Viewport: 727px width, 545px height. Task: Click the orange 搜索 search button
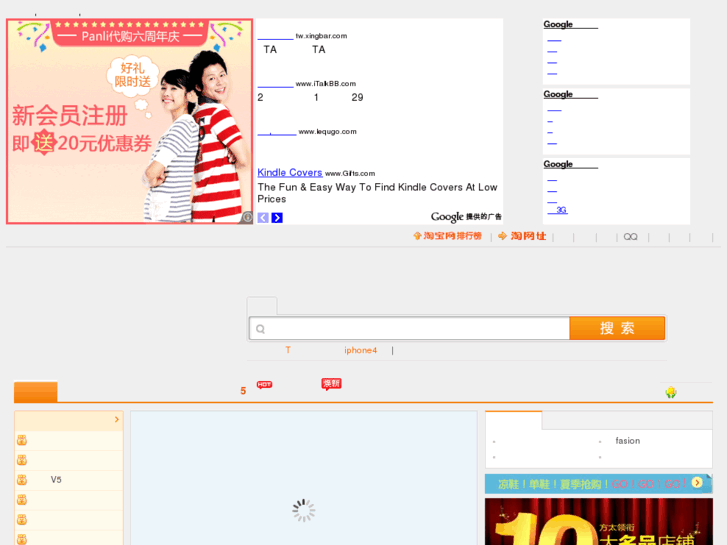click(617, 328)
